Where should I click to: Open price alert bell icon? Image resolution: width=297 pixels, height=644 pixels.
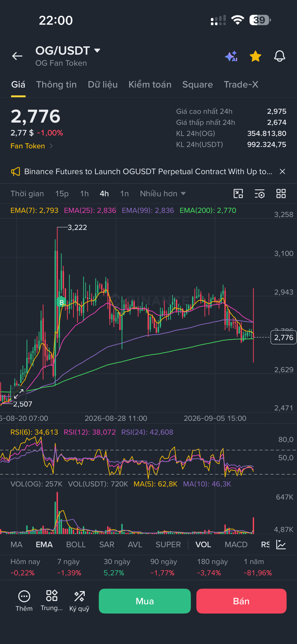pyautogui.click(x=280, y=56)
